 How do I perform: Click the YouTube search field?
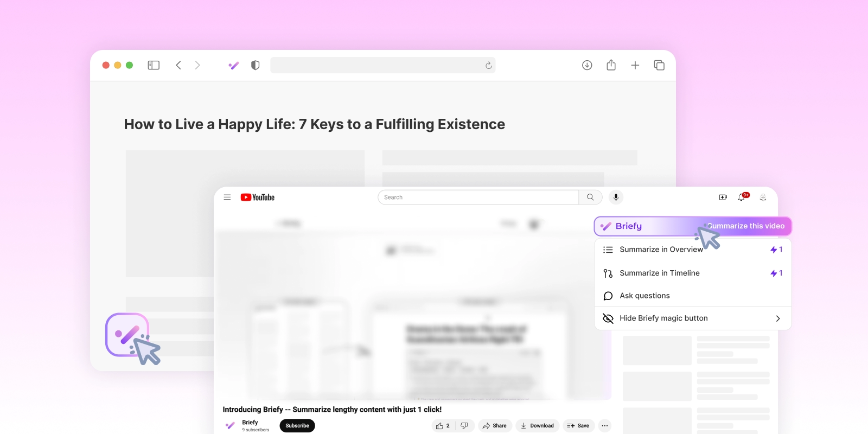(478, 197)
